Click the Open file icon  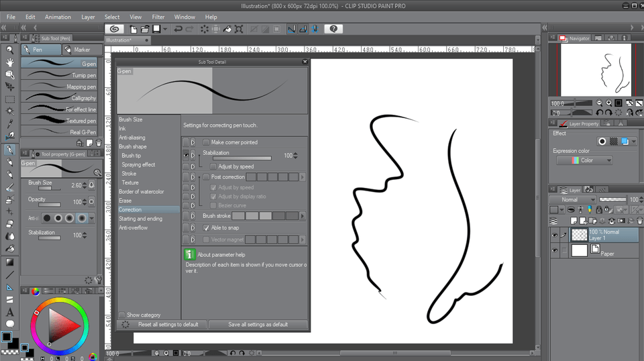145,29
